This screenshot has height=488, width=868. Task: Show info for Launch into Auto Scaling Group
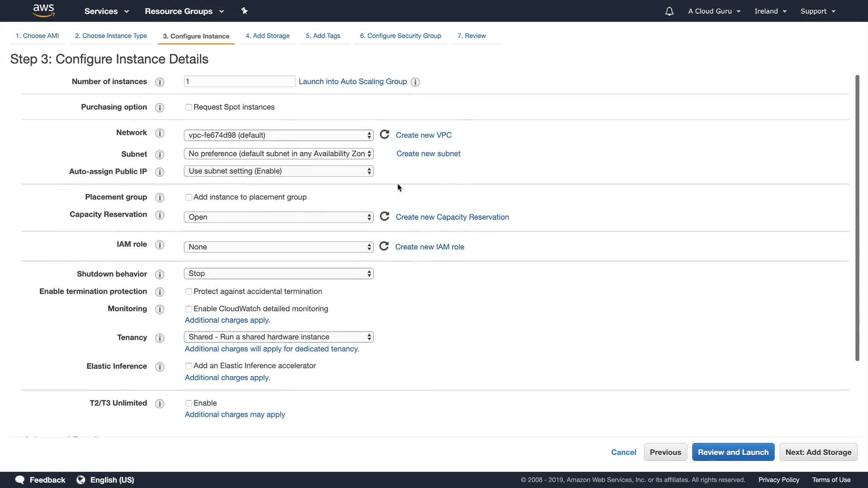(415, 82)
